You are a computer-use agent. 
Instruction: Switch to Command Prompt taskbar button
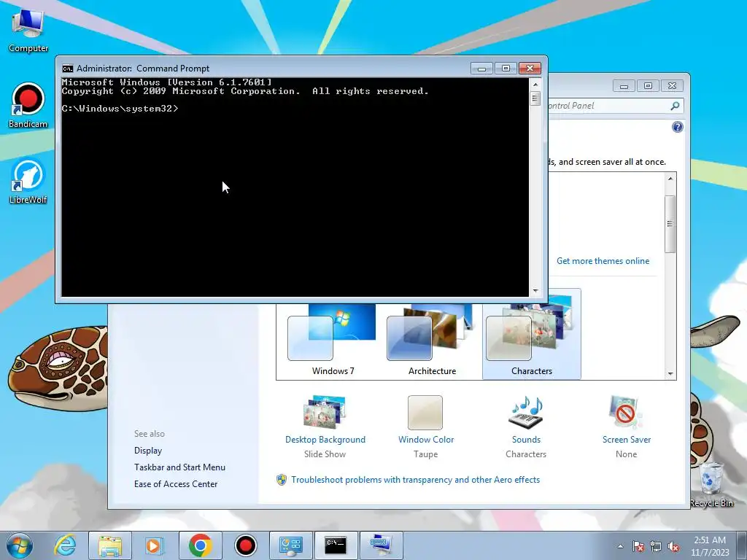click(x=336, y=545)
